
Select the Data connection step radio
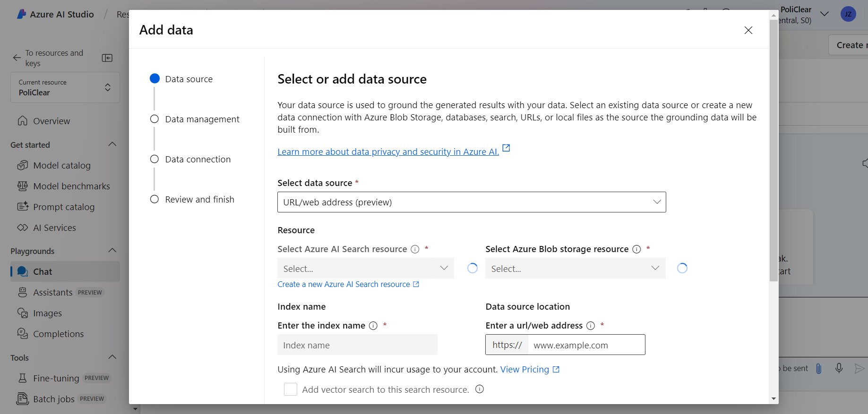pos(155,159)
